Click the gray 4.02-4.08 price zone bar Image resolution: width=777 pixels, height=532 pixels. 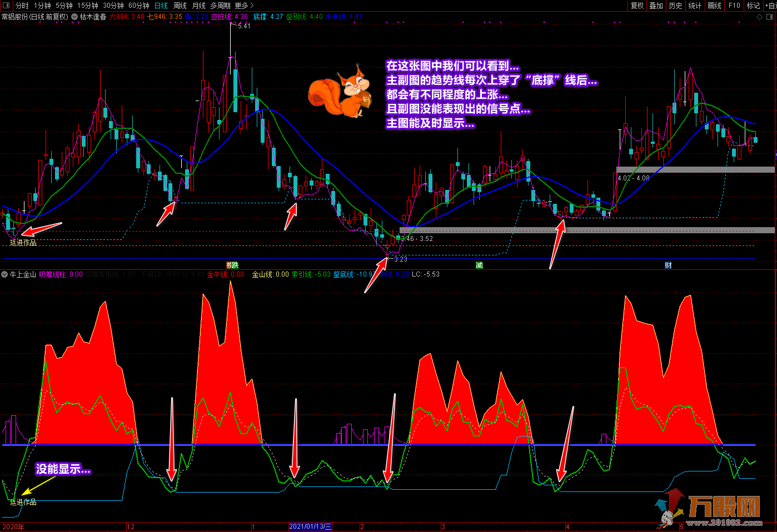(x=695, y=170)
